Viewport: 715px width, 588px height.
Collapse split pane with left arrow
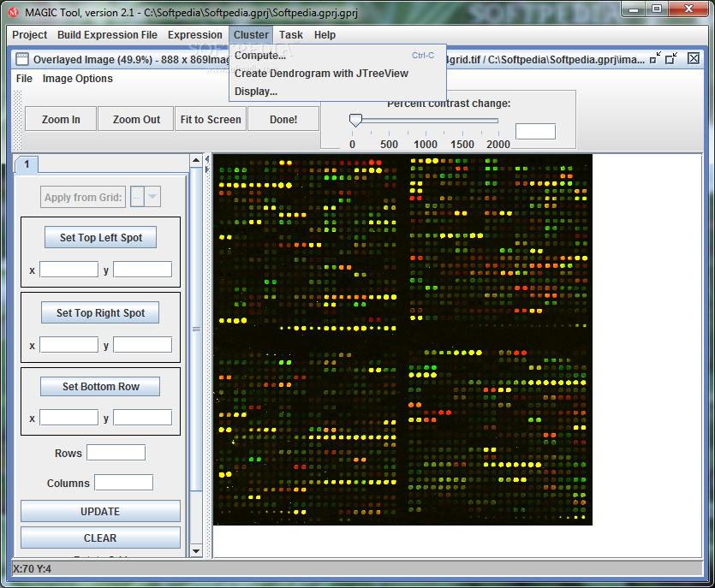point(207,159)
